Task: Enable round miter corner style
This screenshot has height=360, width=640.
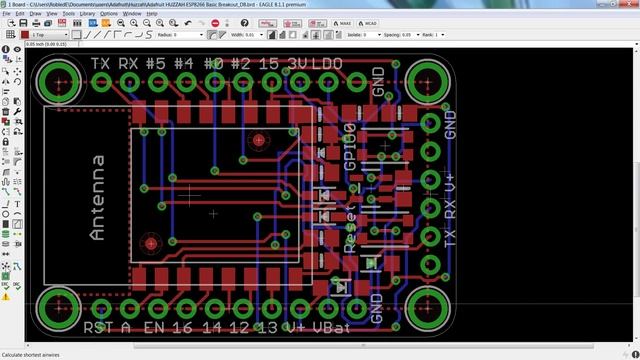Action: point(212,35)
